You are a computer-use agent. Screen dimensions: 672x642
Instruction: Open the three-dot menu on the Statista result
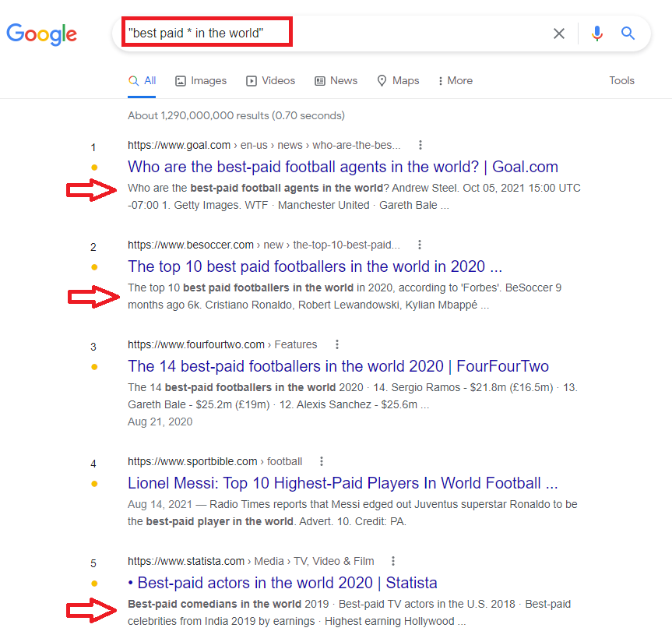coord(393,560)
